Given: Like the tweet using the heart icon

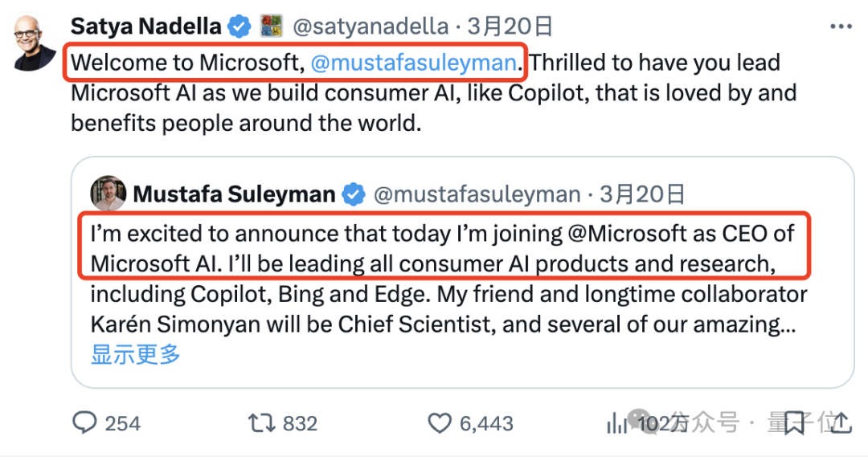Looking at the screenshot, I should [440, 422].
